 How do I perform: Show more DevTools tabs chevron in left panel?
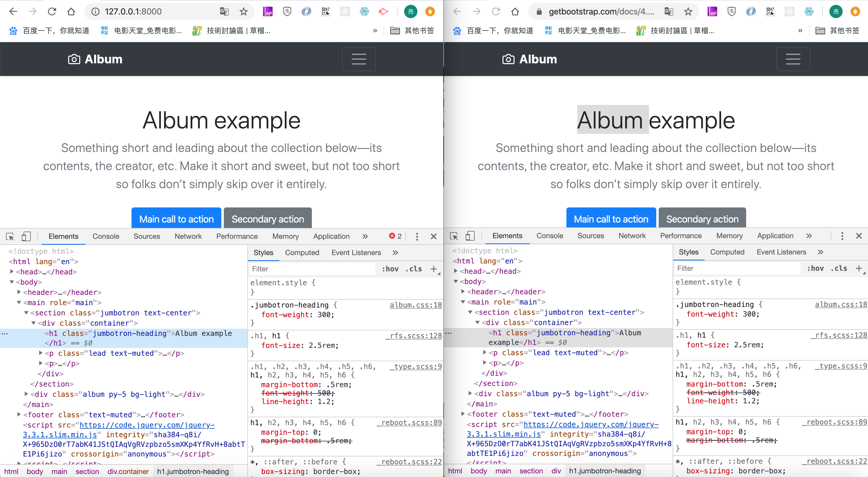click(365, 236)
